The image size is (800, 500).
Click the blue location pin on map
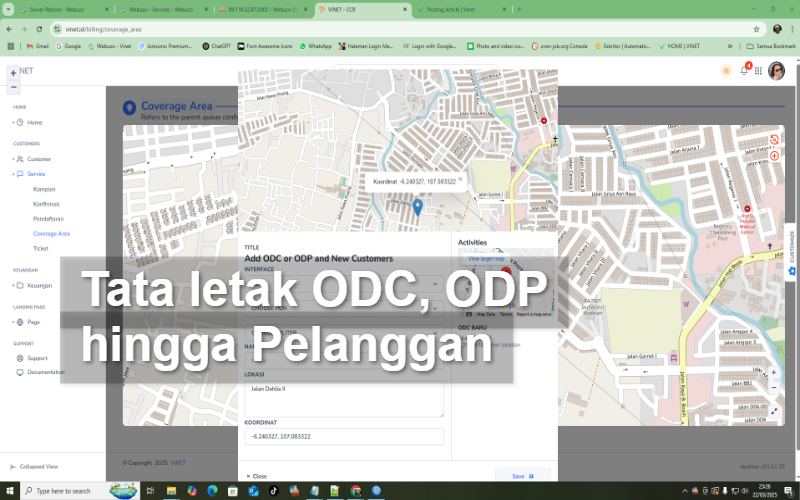click(x=418, y=207)
